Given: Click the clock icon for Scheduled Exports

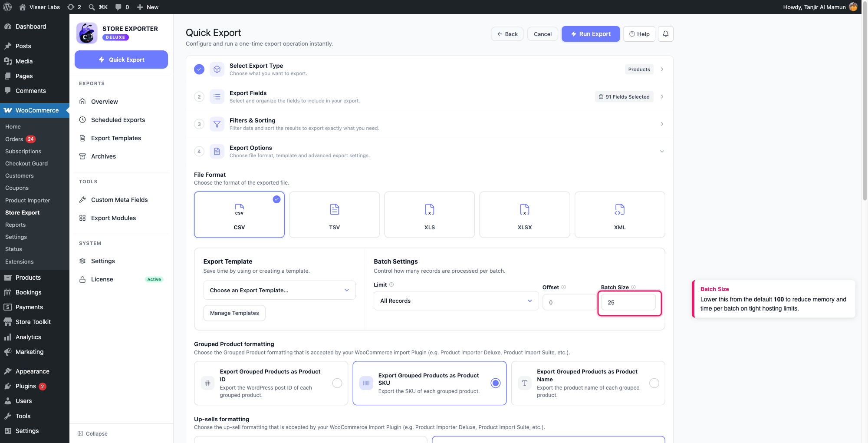Looking at the screenshot, I should click(x=82, y=119).
